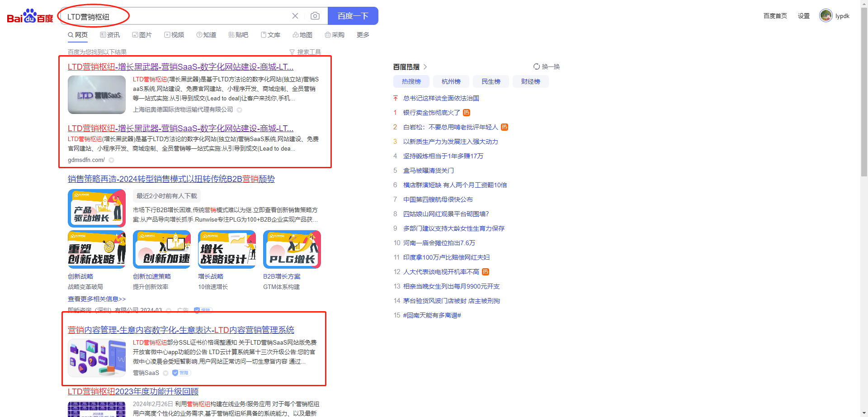Switch to the 资讯 tab
This screenshot has height=417, width=868.
coord(110,35)
